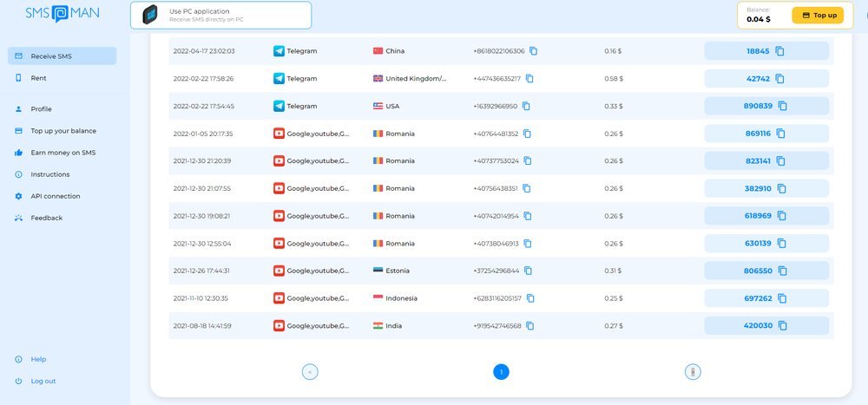Open API connection page
Viewport: 868px width, 405px height.
[56, 196]
